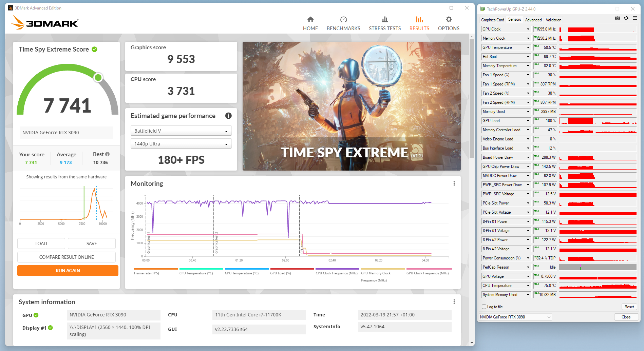Image resolution: width=644 pixels, height=351 pixels.
Task: Click the Time value 2022-03-19 21:57
Action: (405, 315)
